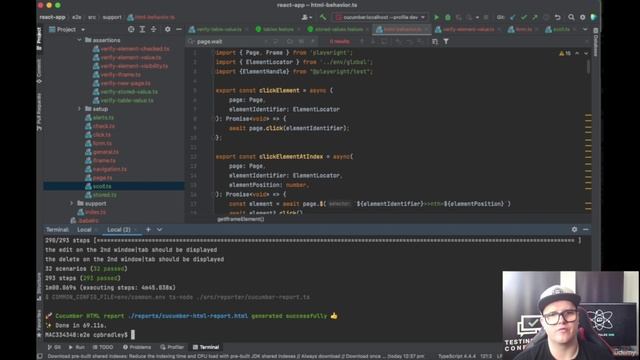Select the Local (2) terminal tab
Viewport: 640px width, 360px height.
coord(119,229)
